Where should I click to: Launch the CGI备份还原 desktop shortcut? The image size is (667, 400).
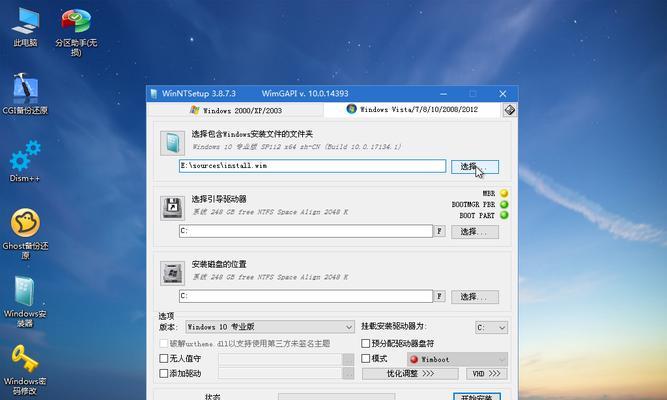tap(25, 94)
